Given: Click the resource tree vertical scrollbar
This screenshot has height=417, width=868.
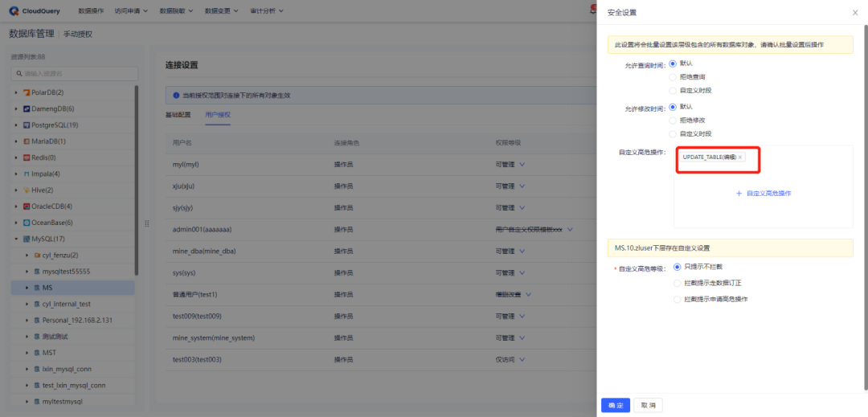Looking at the screenshot, I should tap(137, 180).
